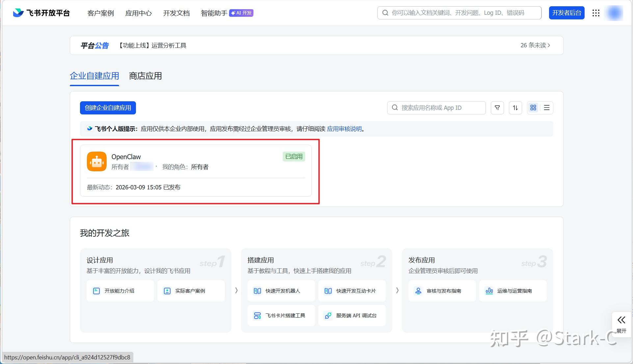Open 开发文档 in top navigation
This screenshot has height=364, width=633.
coord(176,13)
